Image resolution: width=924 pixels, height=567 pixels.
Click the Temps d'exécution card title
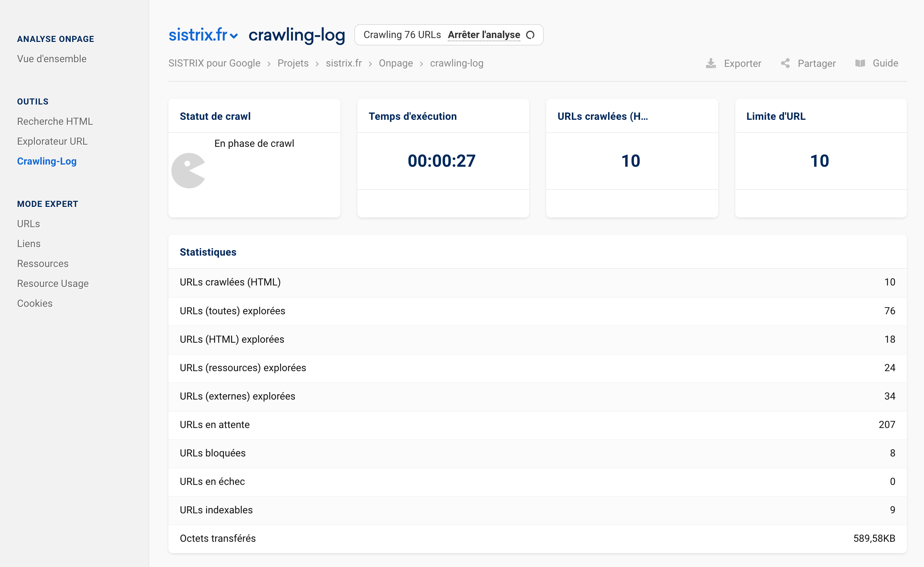[x=413, y=117]
